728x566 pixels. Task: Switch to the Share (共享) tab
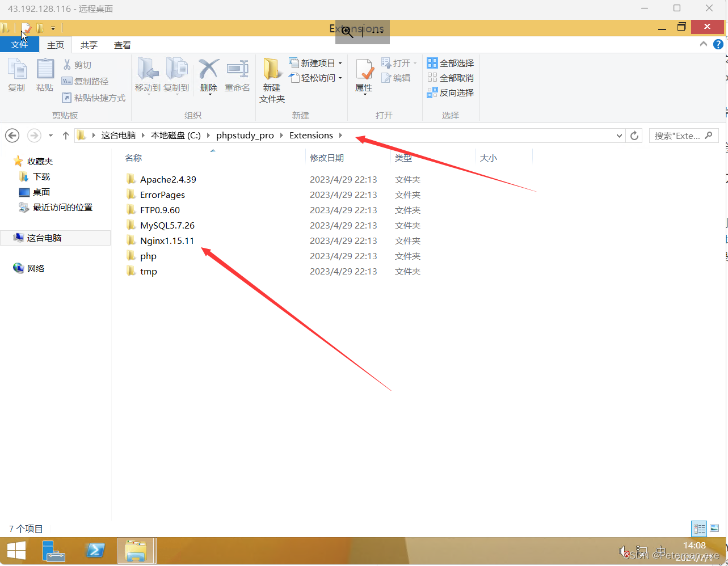[x=89, y=45]
